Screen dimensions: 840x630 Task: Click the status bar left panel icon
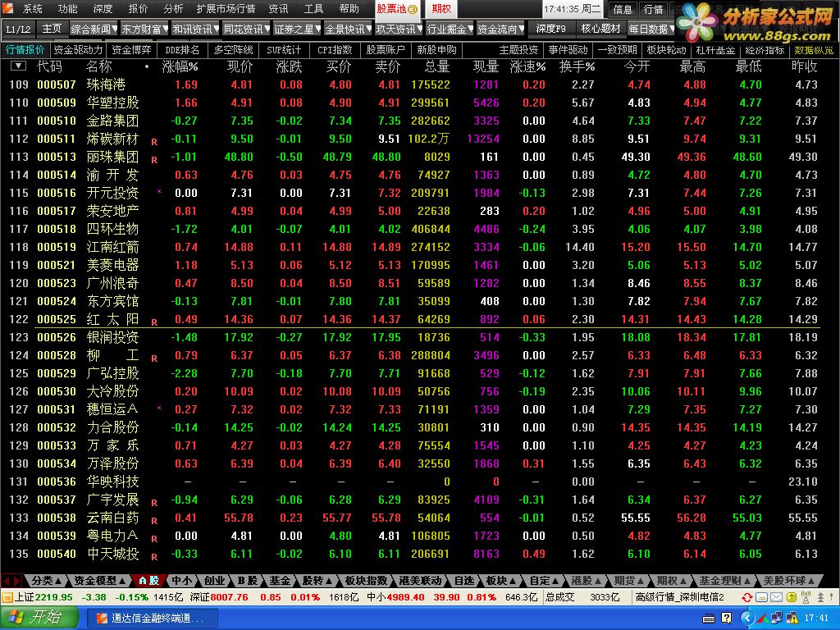pyautogui.click(x=7, y=597)
